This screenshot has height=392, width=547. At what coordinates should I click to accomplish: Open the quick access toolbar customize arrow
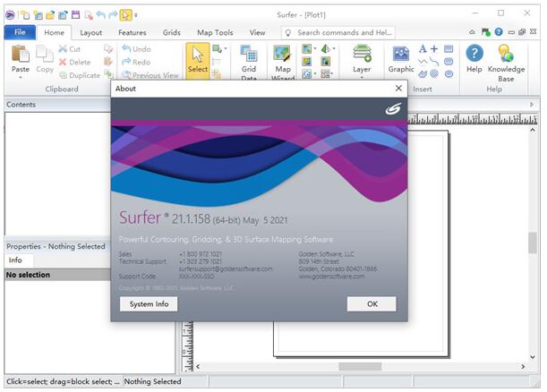(136, 14)
